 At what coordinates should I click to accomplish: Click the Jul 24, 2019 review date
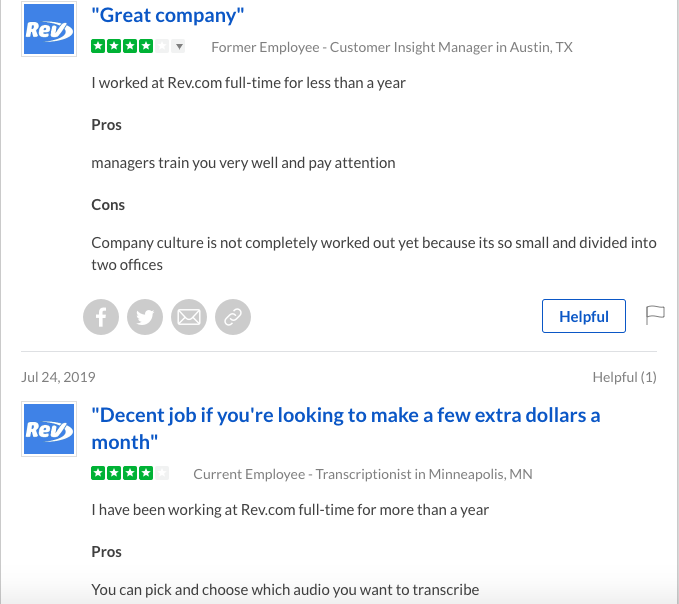click(x=58, y=377)
